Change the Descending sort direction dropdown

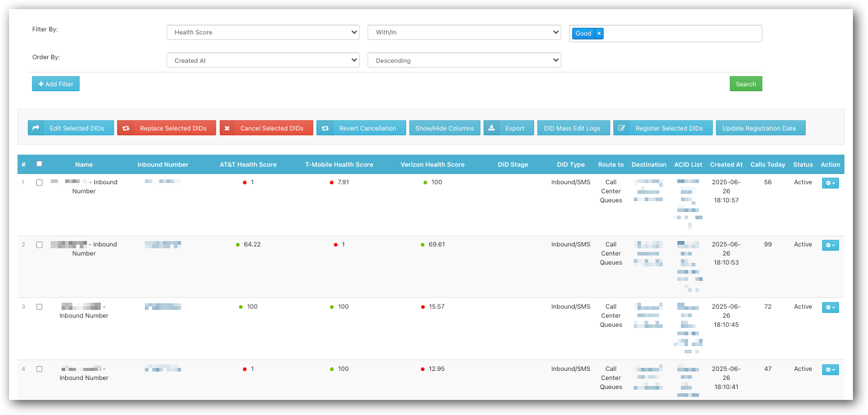coord(464,60)
